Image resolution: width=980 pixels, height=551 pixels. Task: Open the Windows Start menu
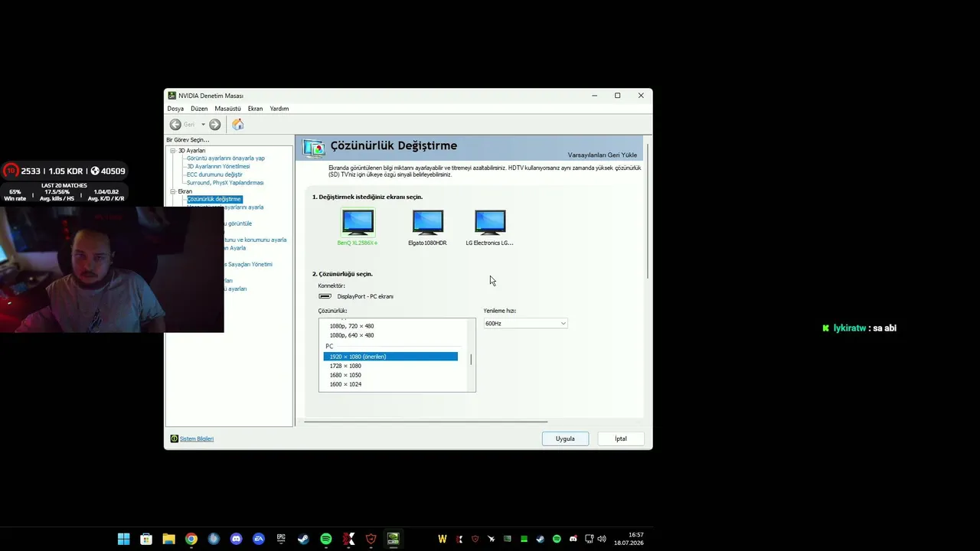(123, 539)
